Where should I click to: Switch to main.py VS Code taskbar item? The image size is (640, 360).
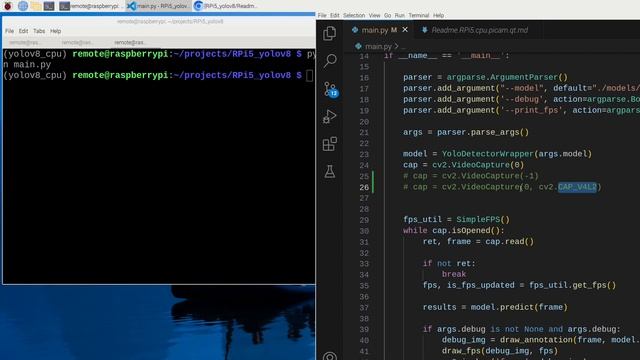point(158,6)
